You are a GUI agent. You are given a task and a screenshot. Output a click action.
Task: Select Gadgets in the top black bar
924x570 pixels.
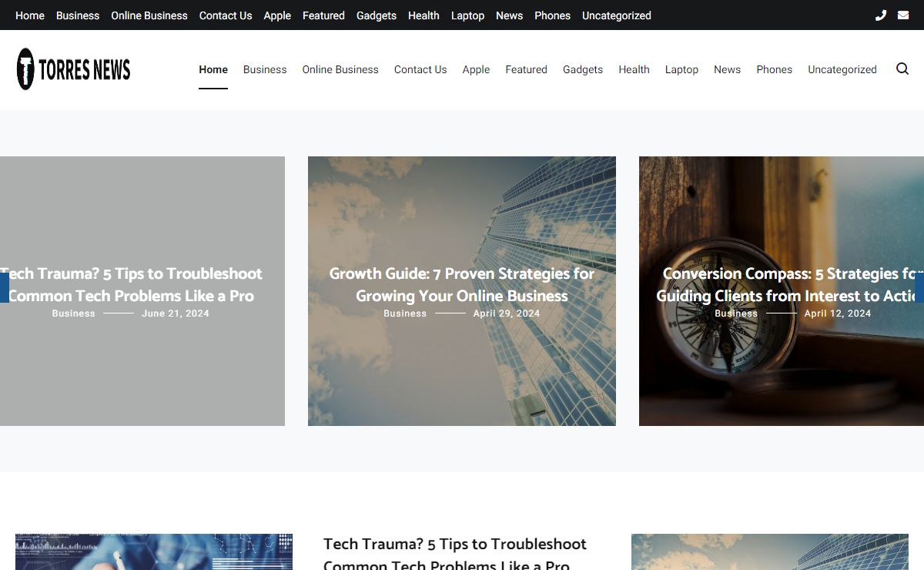pyautogui.click(x=377, y=15)
